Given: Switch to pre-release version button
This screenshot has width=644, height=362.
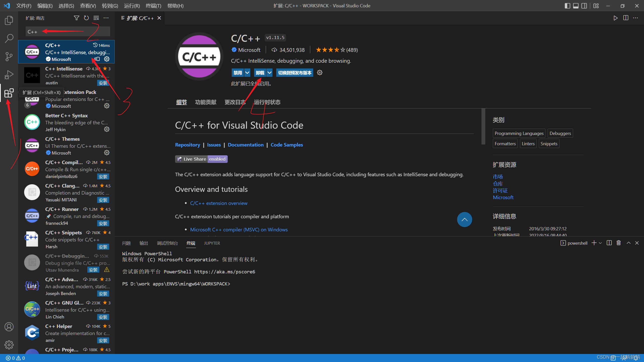Looking at the screenshot, I should [x=295, y=73].
